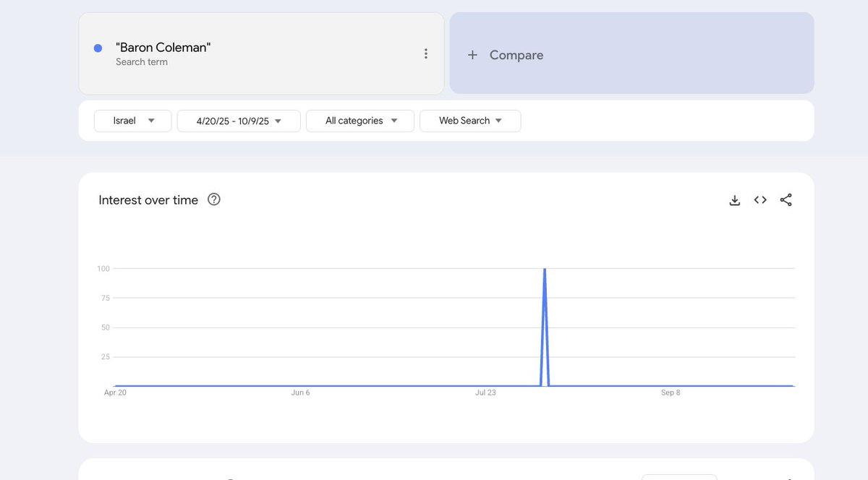The width and height of the screenshot is (868, 480).
Task: Click the 75 y-axis value
Action: click(106, 298)
